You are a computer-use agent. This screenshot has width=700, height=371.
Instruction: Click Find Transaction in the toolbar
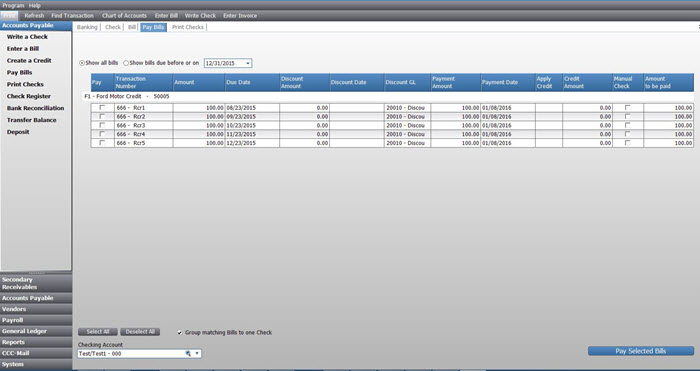[x=72, y=16]
